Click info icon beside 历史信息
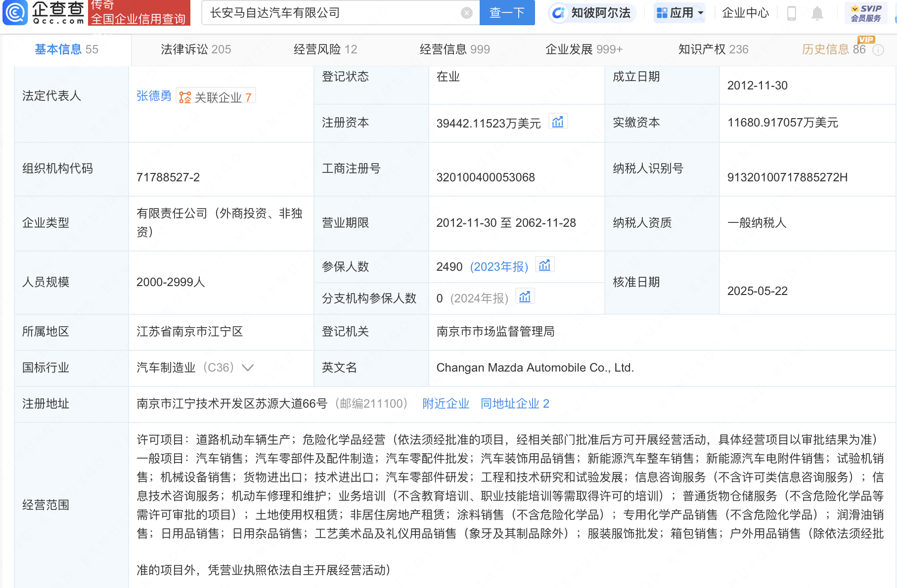897x588 pixels. [x=878, y=50]
